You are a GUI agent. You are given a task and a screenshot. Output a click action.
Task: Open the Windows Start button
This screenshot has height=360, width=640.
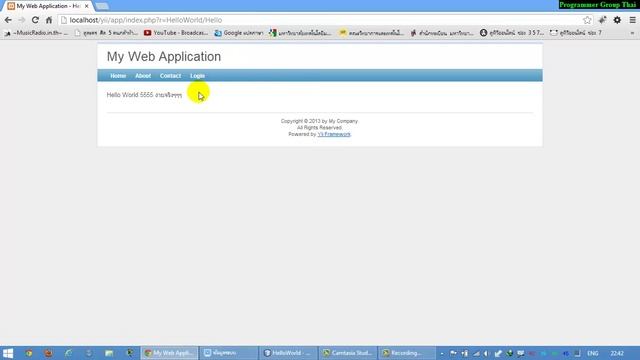tap(8, 353)
